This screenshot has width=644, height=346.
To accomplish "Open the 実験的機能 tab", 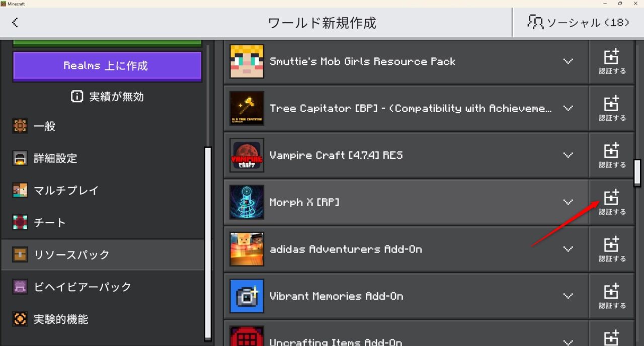I will 103,319.
